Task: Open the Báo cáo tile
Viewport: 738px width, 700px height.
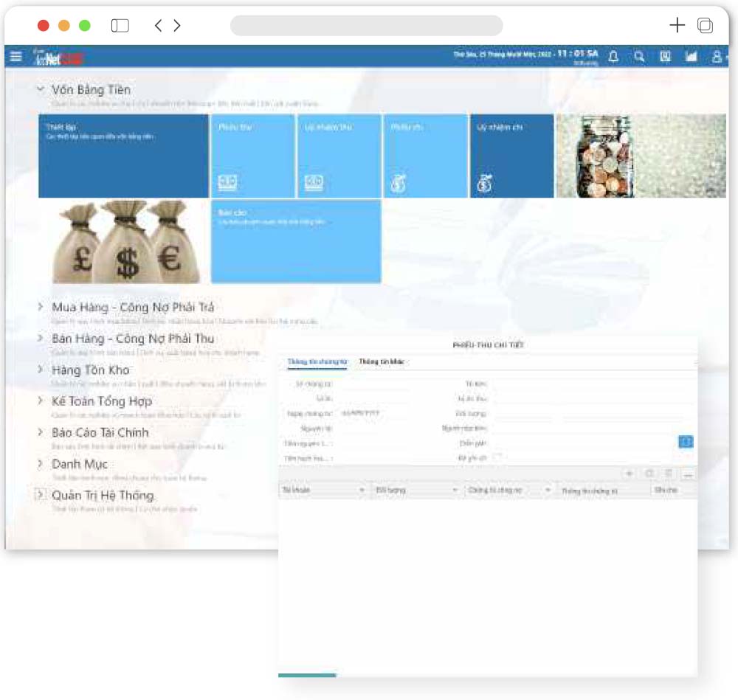Action: tap(296, 241)
